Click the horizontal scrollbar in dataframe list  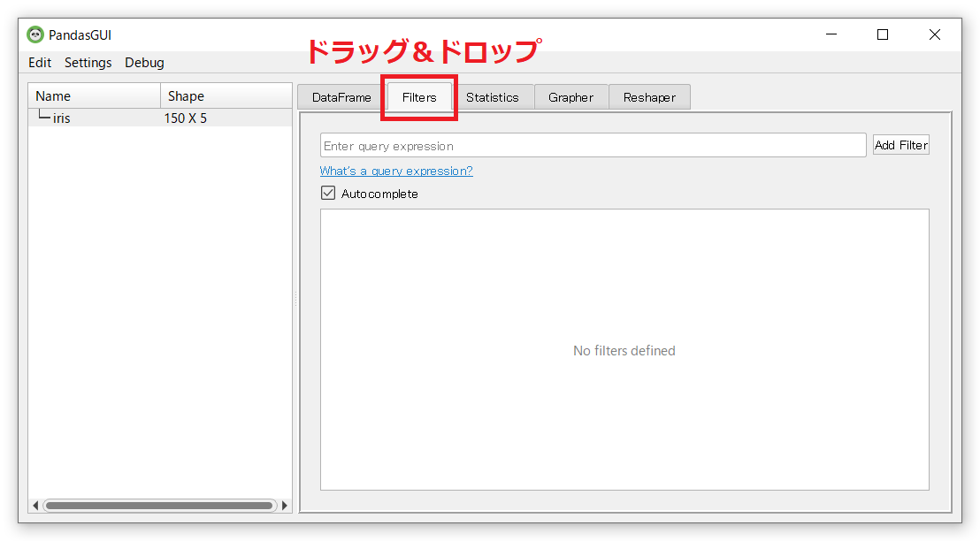click(159, 506)
